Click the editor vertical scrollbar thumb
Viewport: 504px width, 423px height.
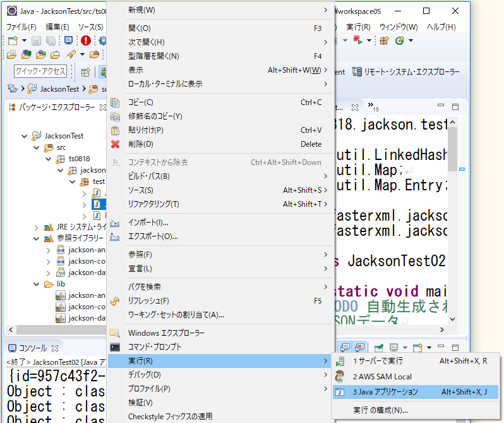[x=453, y=149]
